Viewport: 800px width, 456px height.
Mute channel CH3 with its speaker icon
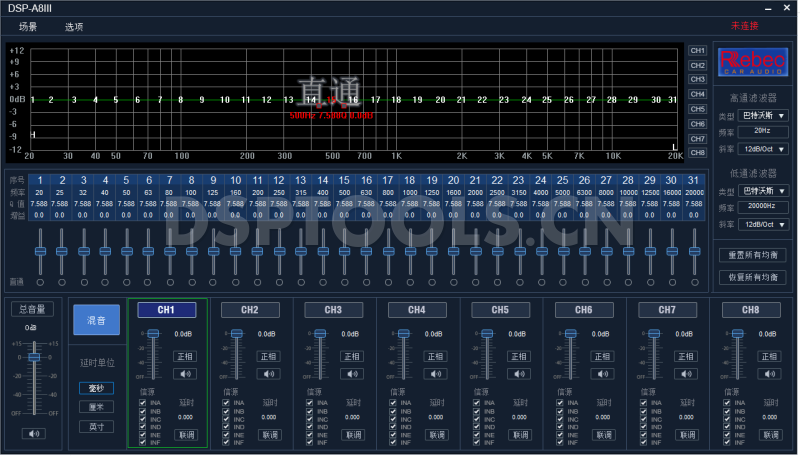point(353,374)
